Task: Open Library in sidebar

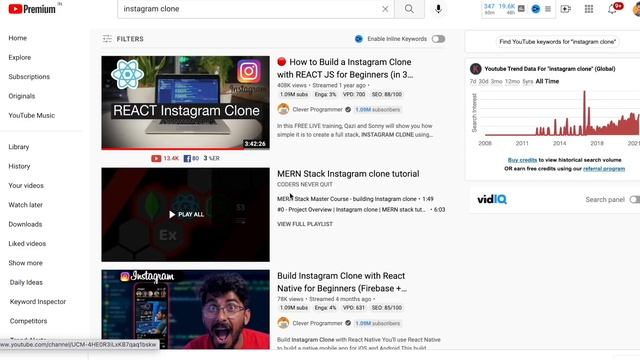Action: click(x=19, y=147)
